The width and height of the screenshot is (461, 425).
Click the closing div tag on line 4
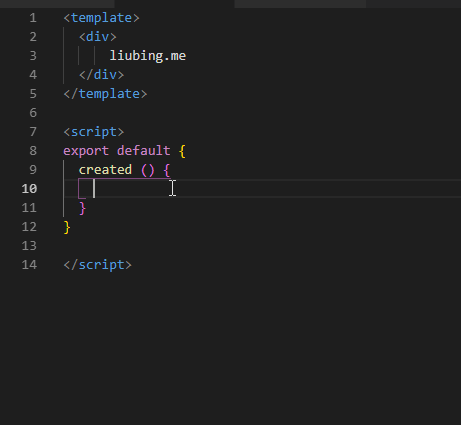click(101, 75)
